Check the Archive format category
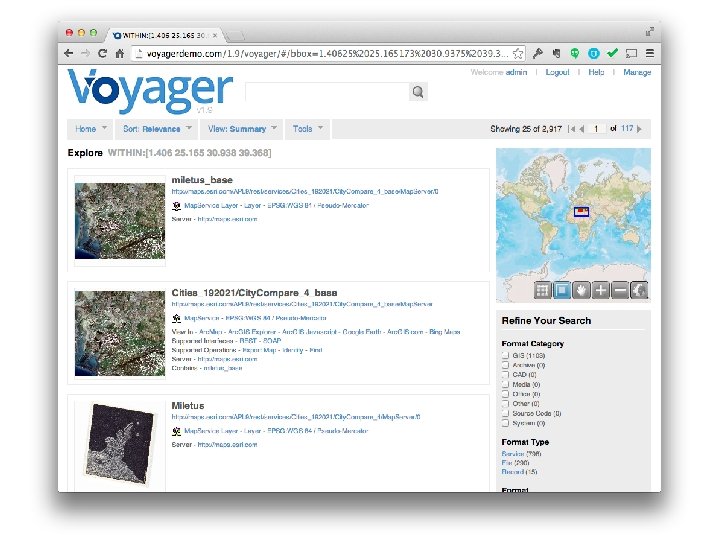720x540 pixels. point(506,365)
